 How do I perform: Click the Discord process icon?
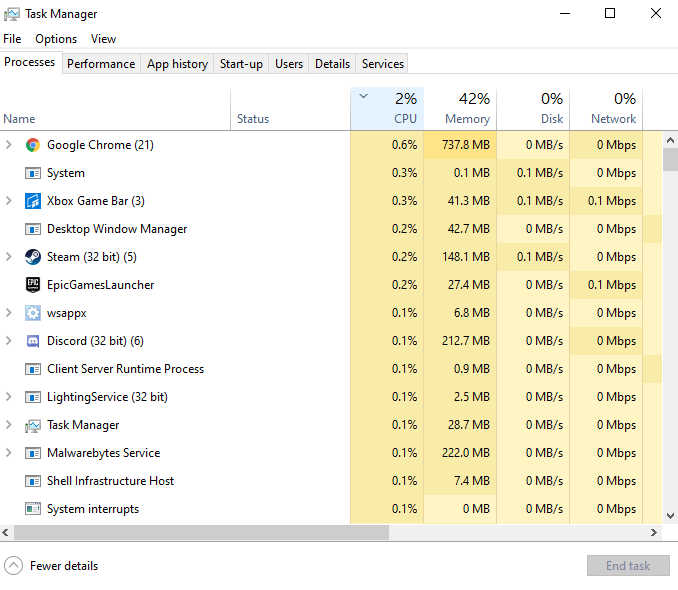point(33,341)
